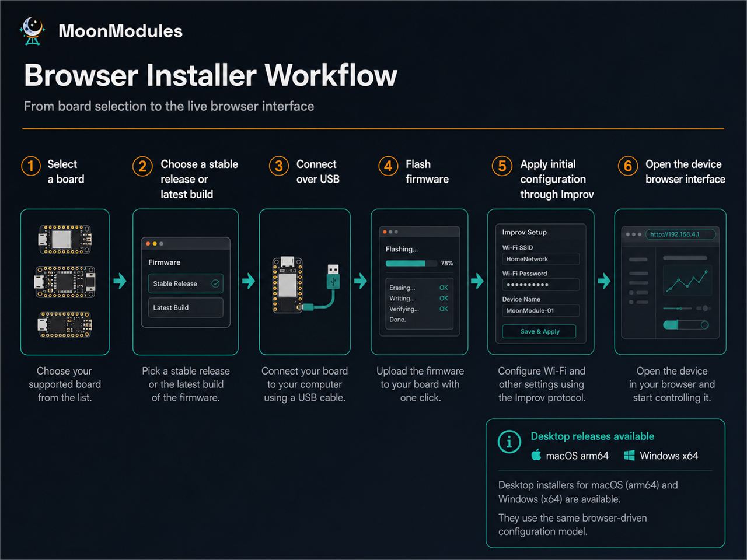Viewport: 747px width, 560px height.
Task: Click the MoonModules brand name
Action: coord(120,31)
